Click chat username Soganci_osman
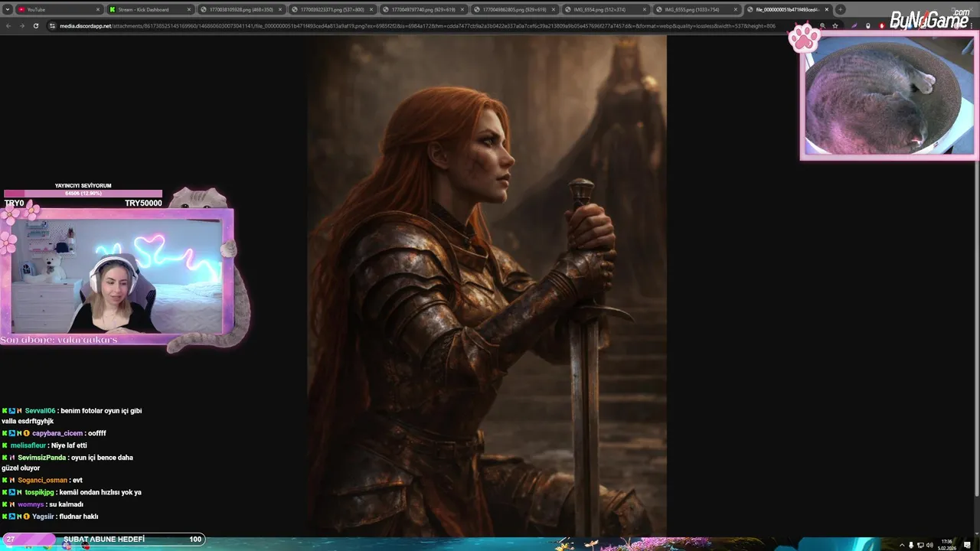980x551 pixels. coord(43,481)
